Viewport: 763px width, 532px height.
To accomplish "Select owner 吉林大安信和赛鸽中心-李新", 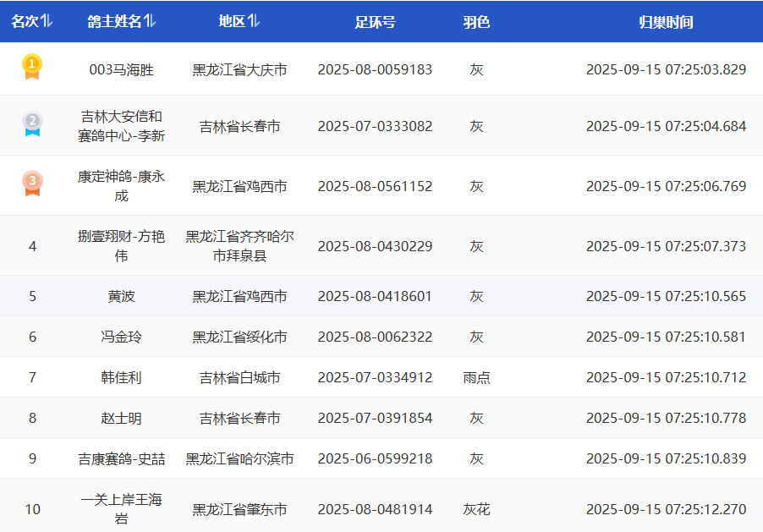I will (x=121, y=126).
